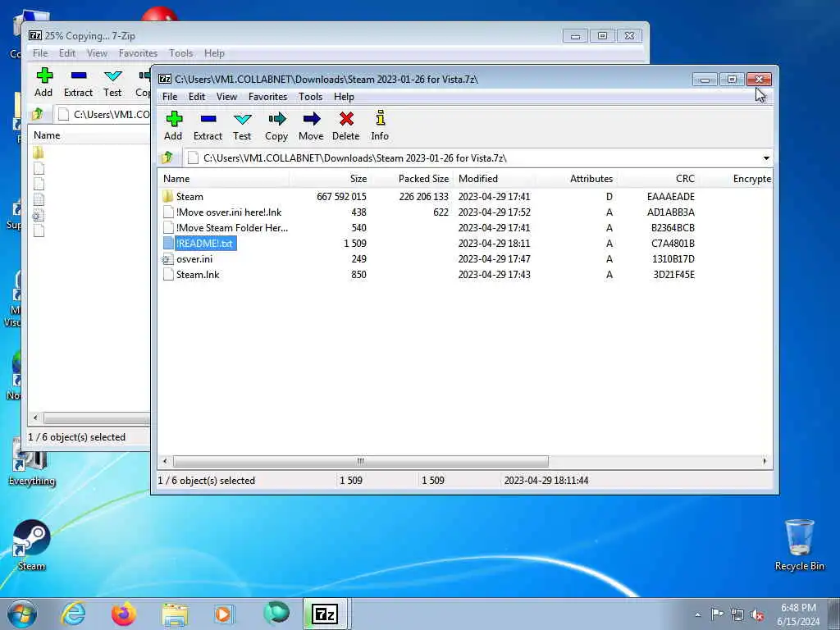Select the osver.ini file name

click(194, 259)
